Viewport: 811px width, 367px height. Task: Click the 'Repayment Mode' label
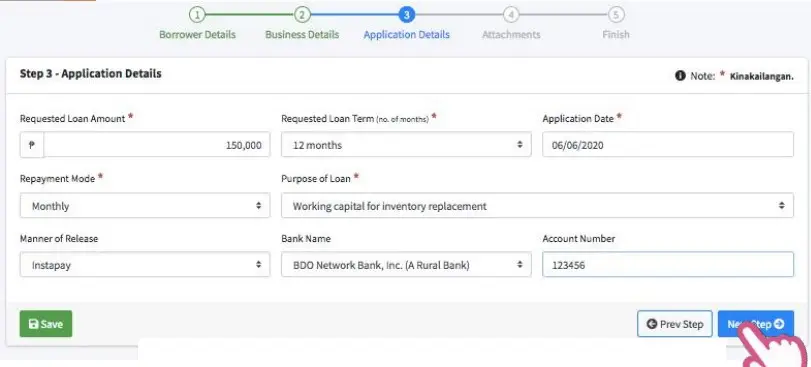pyautogui.click(x=57, y=178)
